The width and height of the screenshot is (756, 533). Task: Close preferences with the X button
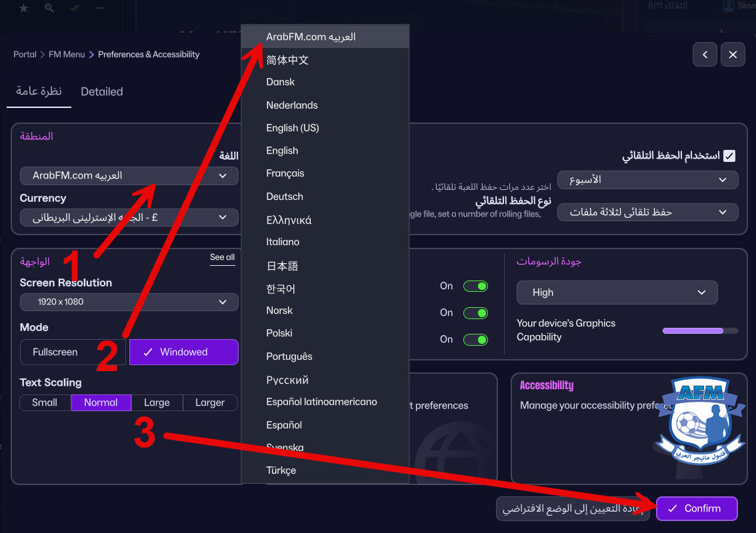[x=733, y=55]
